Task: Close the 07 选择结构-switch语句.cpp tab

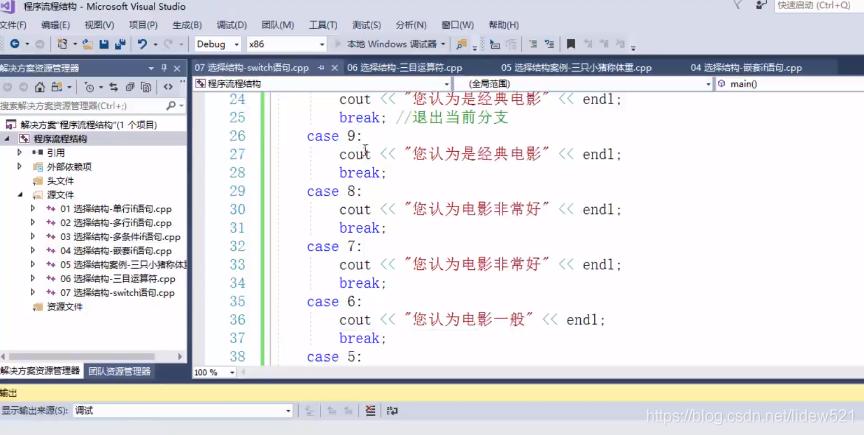Action: pyautogui.click(x=334, y=68)
